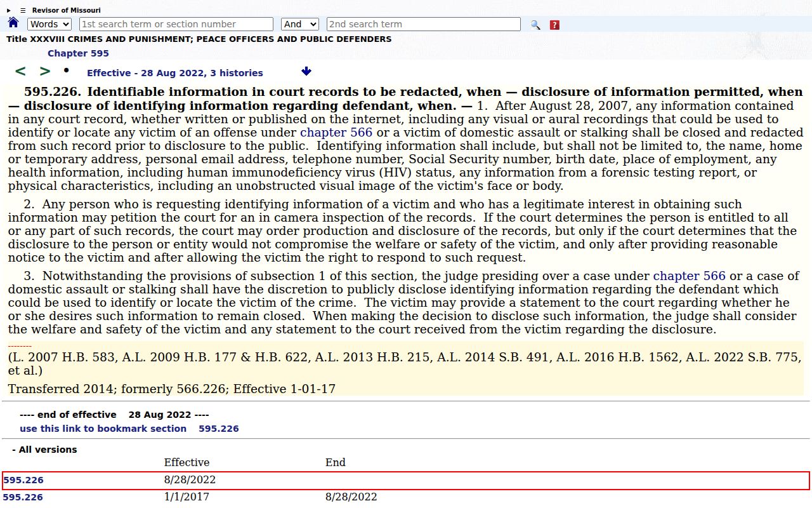Click the bookmark section 595.226 link
Viewport: 812px width, 508px height.
pos(129,429)
